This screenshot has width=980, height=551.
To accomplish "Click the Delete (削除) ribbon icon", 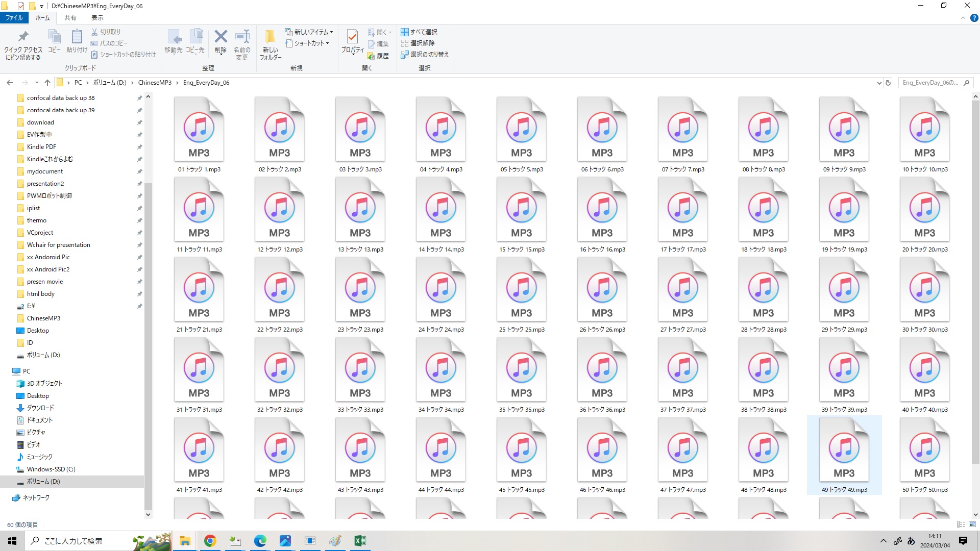I will (x=220, y=37).
